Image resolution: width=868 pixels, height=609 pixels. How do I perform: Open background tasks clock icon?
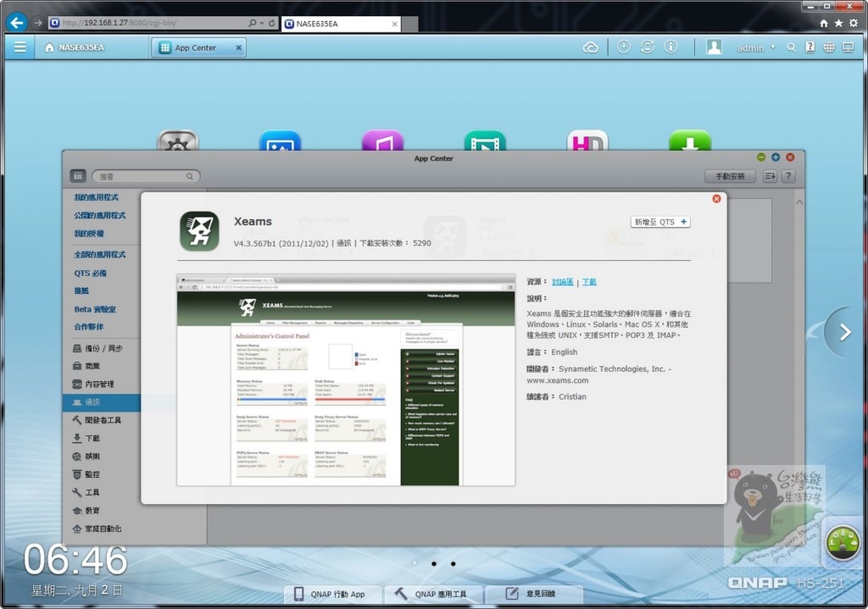624,47
